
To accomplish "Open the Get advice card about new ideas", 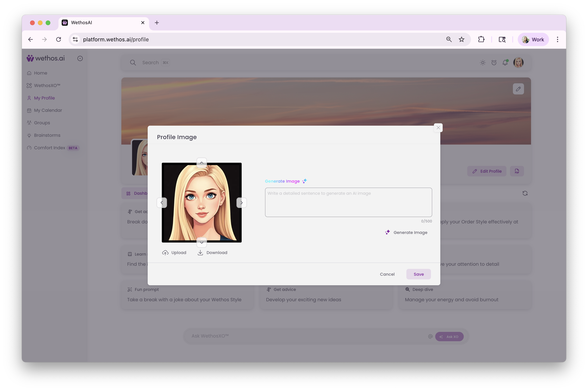I will tap(326, 295).
